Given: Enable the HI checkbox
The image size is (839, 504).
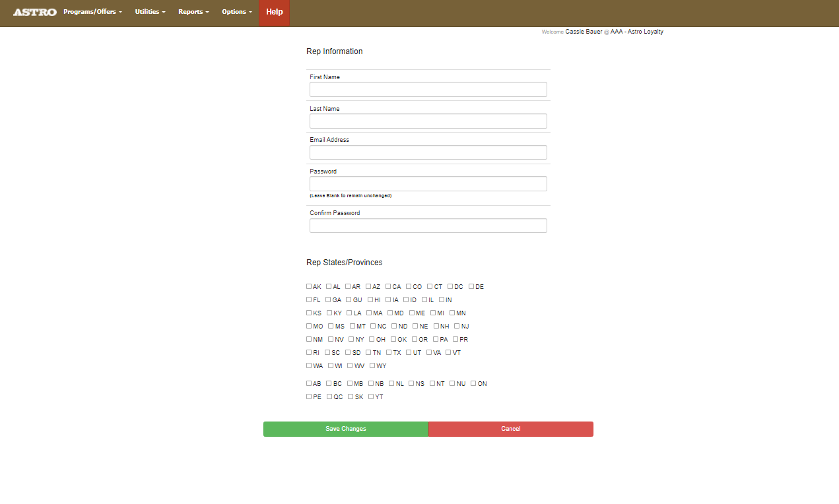Looking at the screenshot, I should (370, 299).
